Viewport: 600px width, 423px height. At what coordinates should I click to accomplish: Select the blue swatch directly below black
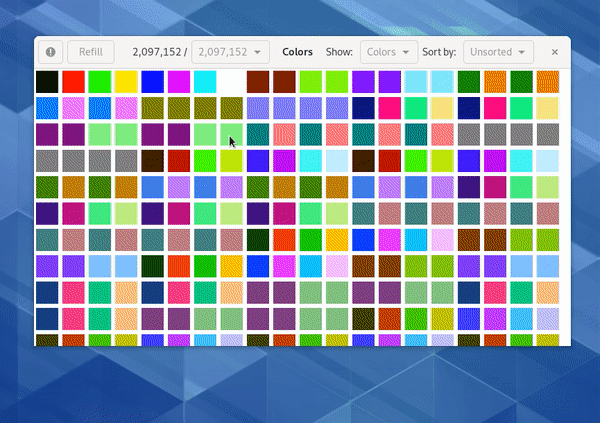[47, 108]
